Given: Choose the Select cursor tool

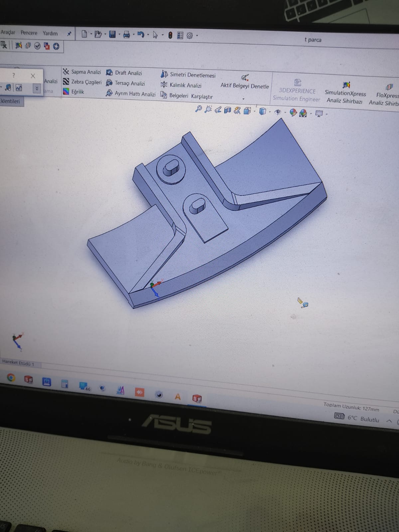Looking at the screenshot, I should [155, 35].
